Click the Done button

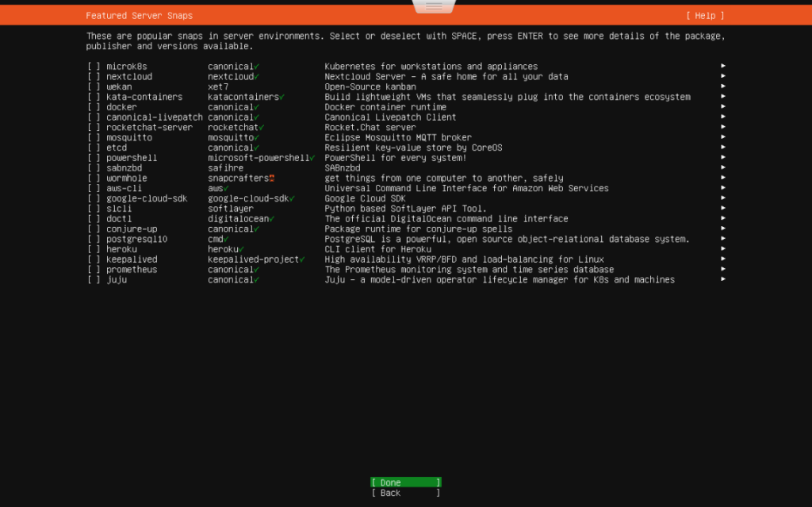(405, 482)
